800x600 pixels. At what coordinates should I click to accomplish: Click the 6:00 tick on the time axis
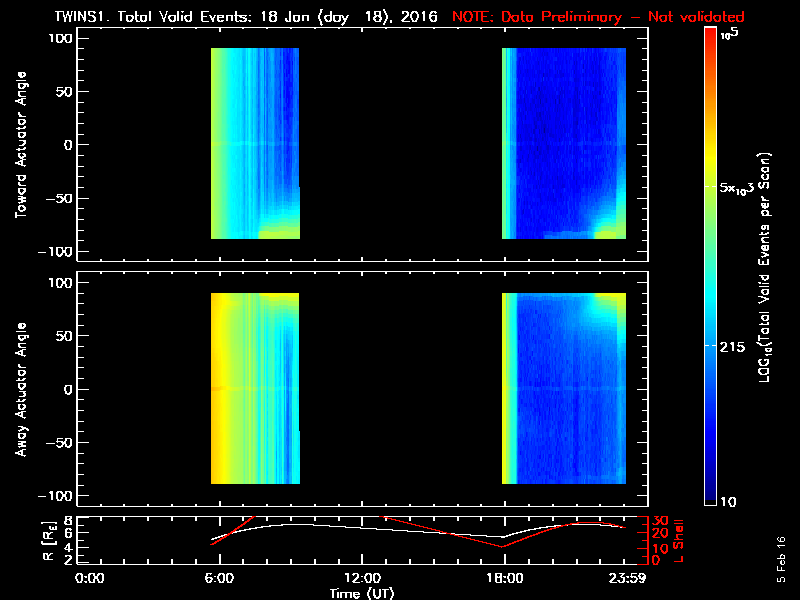click(219, 578)
